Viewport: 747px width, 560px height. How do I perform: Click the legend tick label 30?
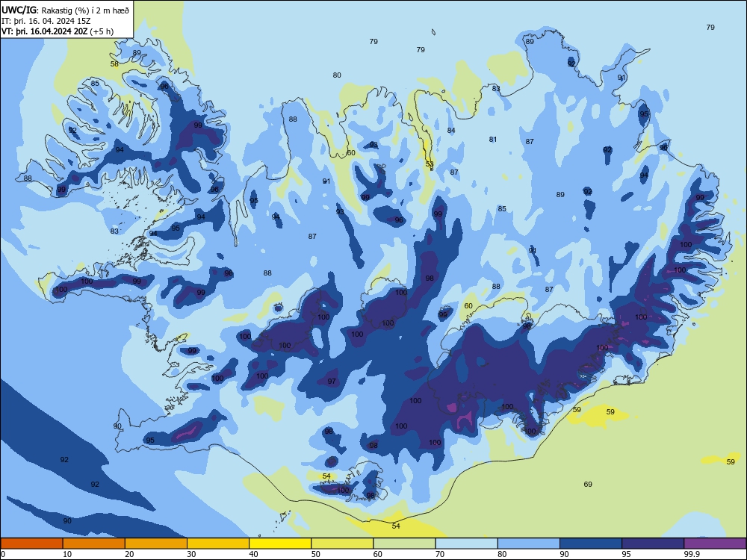pyautogui.click(x=191, y=554)
